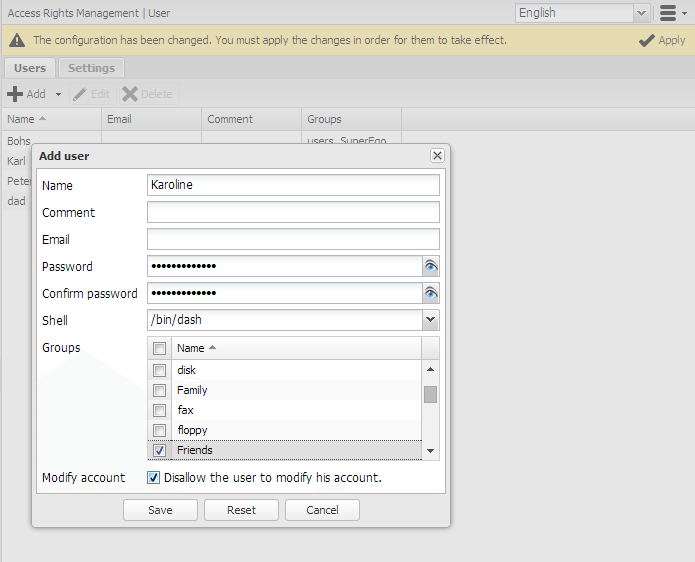Save the new user
The image size is (695, 562).
pos(160,510)
